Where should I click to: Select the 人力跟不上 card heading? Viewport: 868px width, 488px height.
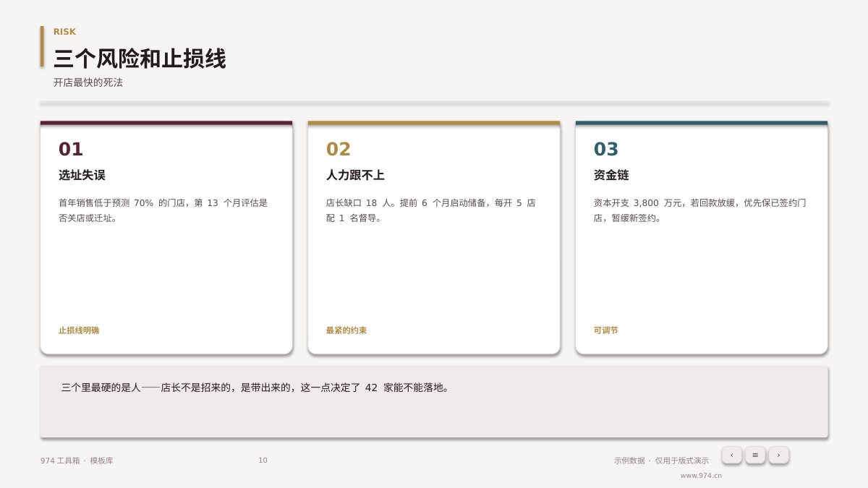355,175
